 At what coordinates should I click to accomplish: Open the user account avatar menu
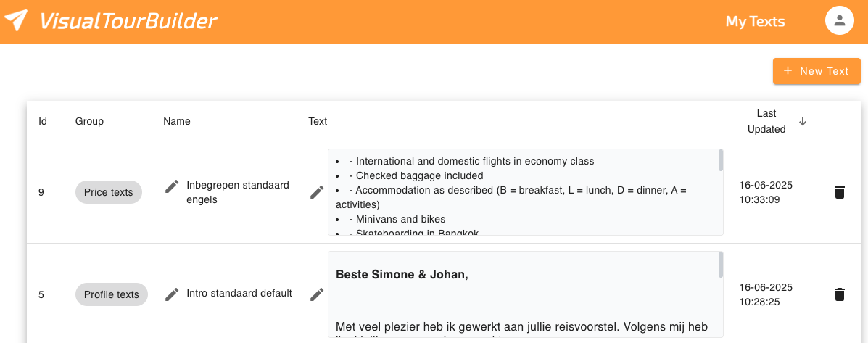[x=839, y=20]
